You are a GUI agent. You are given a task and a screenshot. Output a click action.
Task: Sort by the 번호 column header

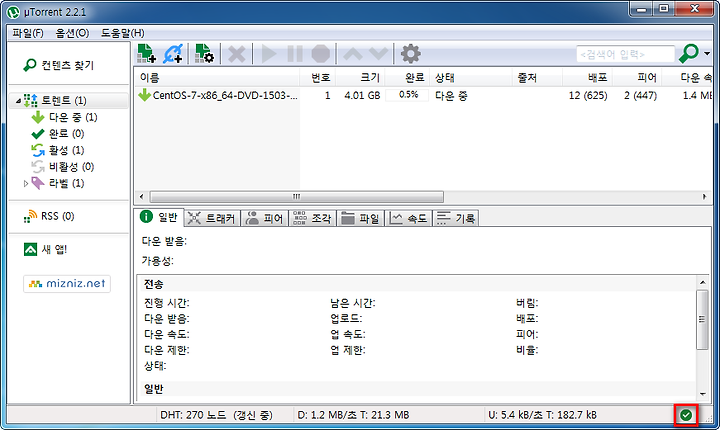(318, 78)
